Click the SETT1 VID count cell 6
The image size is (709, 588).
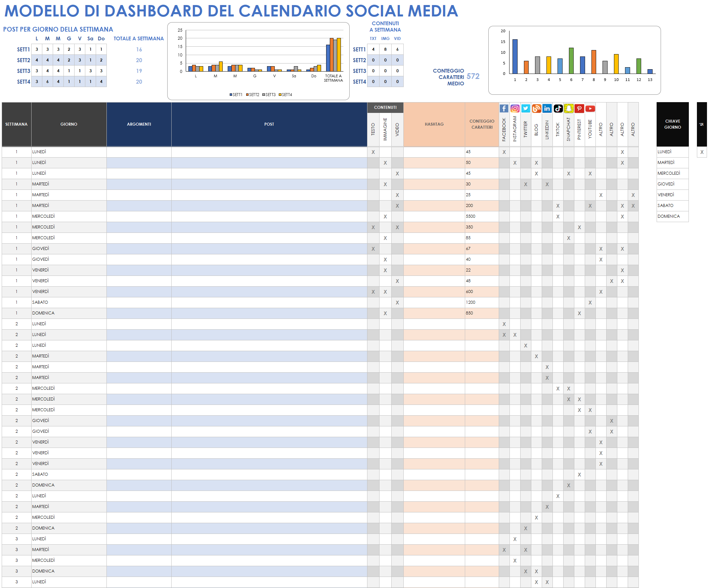tap(397, 49)
